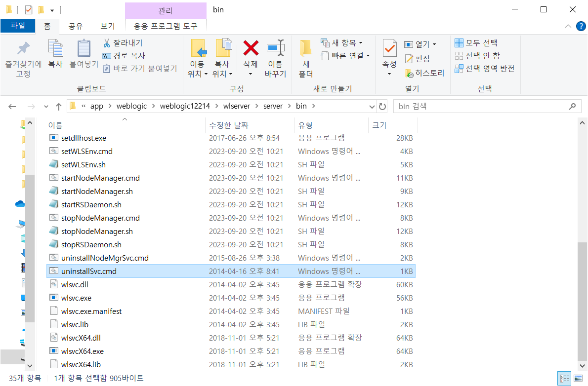Open Quick Access Toolbar customize dropdown
Viewport: 588px width, 386px height.
tap(52, 10)
